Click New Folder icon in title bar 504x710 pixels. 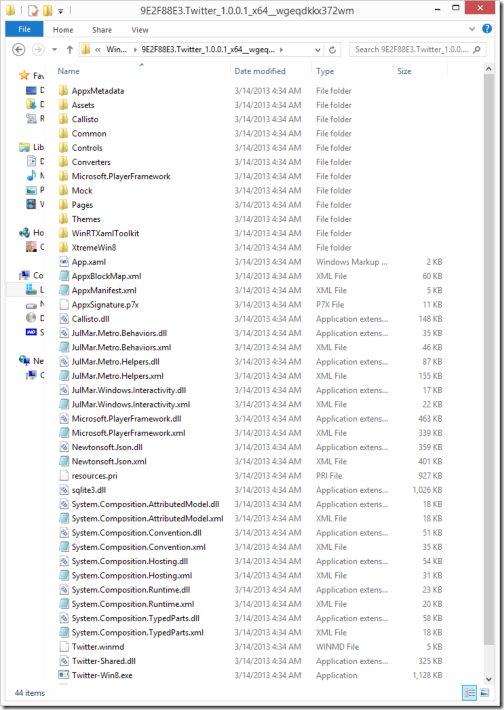[x=48, y=10]
